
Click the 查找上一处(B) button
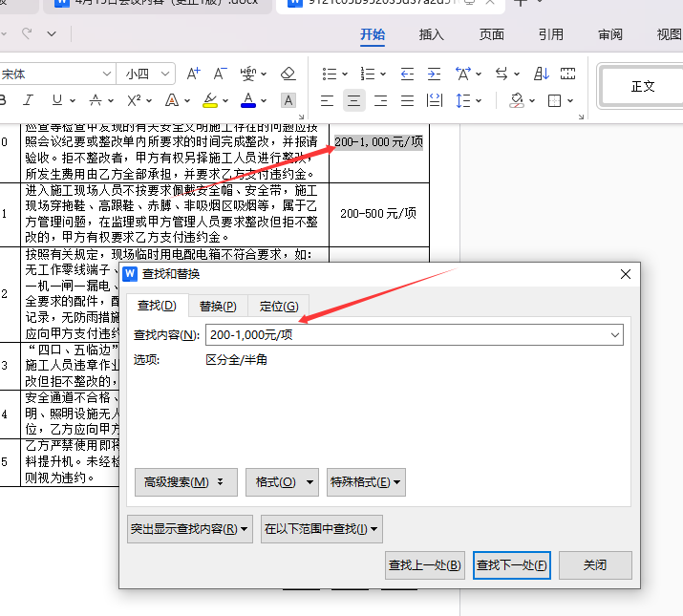point(425,565)
